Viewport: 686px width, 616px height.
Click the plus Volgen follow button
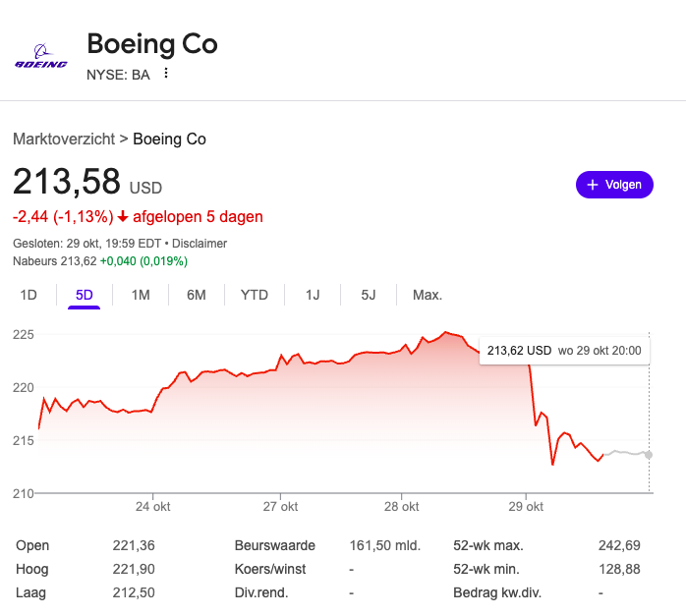click(x=614, y=184)
